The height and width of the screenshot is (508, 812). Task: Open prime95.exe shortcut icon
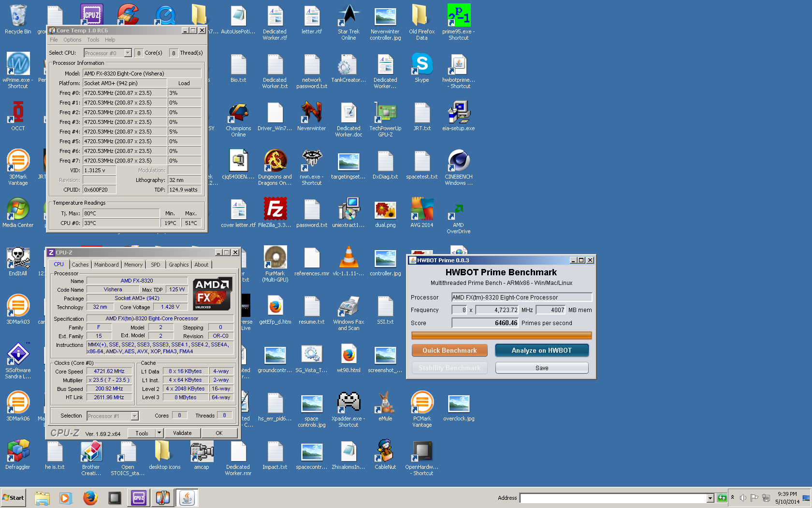click(x=459, y=22)
